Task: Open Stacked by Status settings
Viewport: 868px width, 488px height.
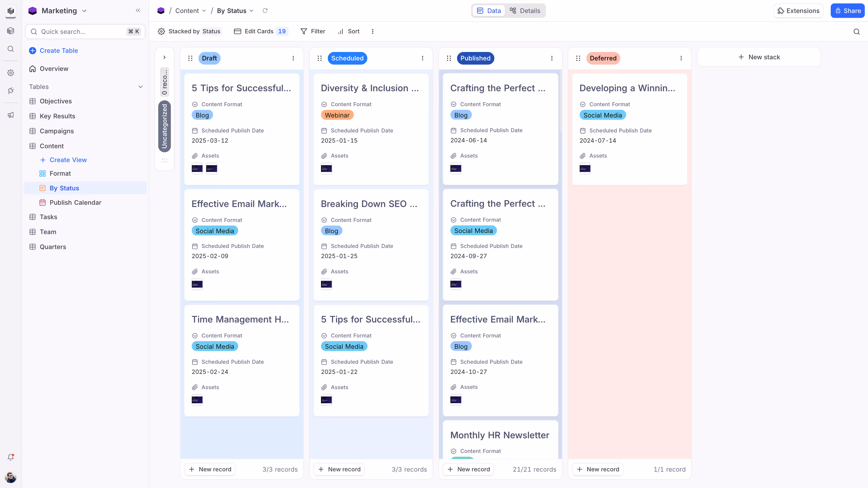Action: 189,31
